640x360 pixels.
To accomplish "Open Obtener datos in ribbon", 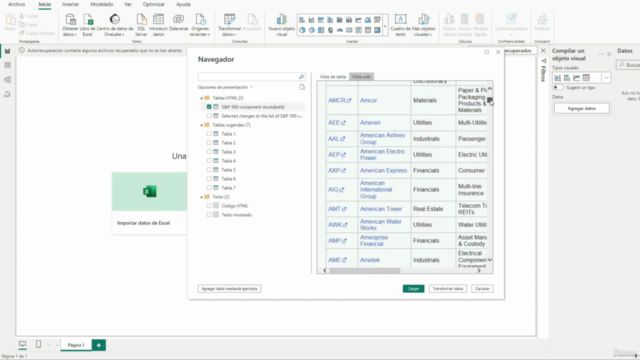I will click(70, 24).
